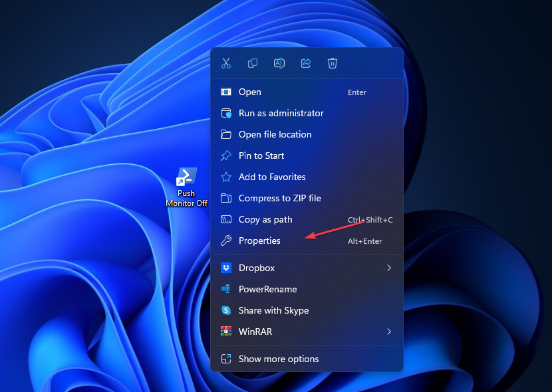
Task: Select Compress to ZIP file
Action: coord(307,198)
